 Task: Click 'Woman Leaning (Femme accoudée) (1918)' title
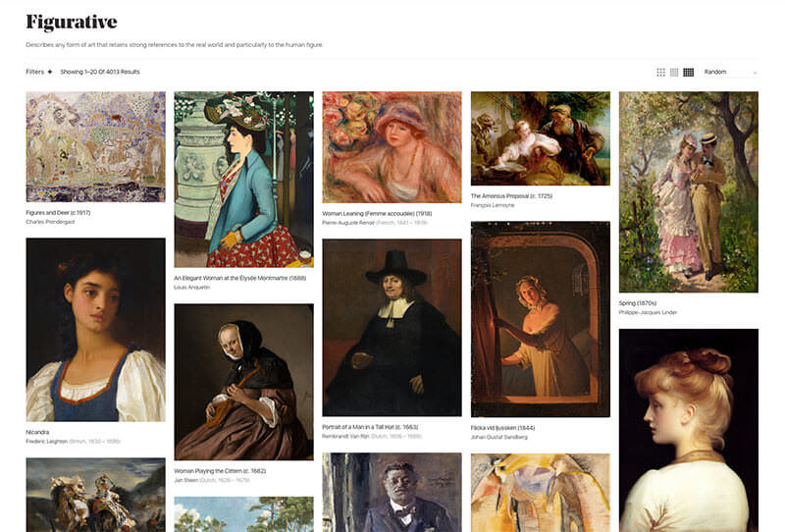pos(377,213)
